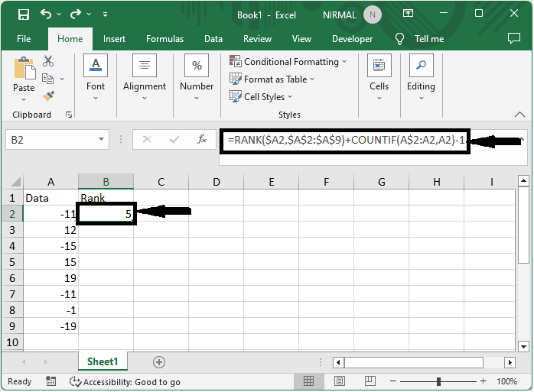Click the horizontal scrollbar left arrow

pos(338,362)
